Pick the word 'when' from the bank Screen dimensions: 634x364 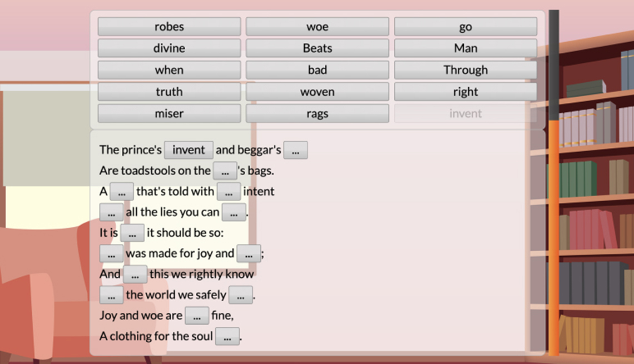(169, 70)
